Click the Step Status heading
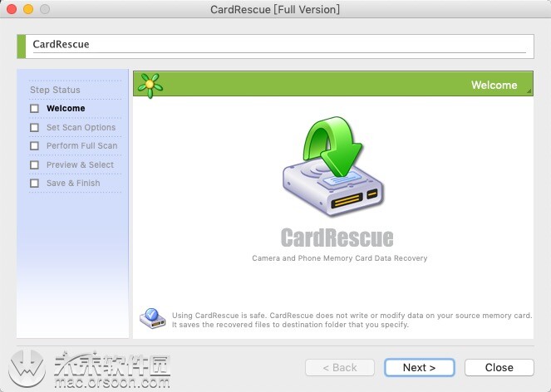551x392 pixels. [55, 90]
